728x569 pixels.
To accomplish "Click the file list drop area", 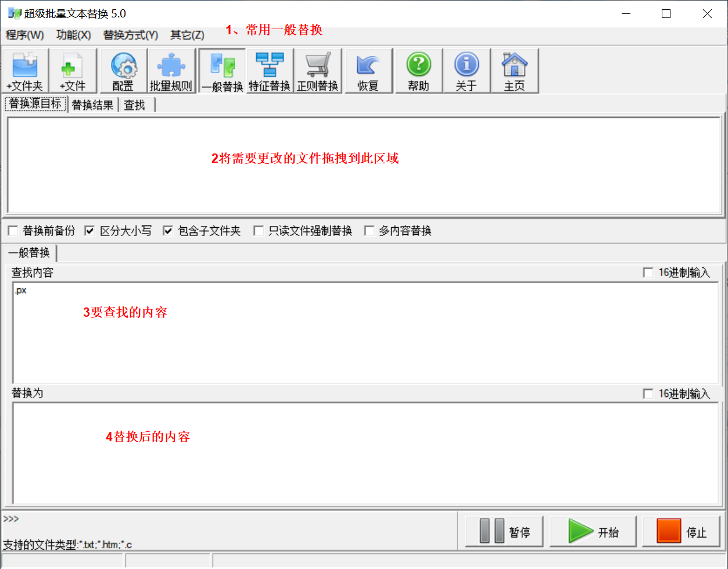I will point(364,166).
